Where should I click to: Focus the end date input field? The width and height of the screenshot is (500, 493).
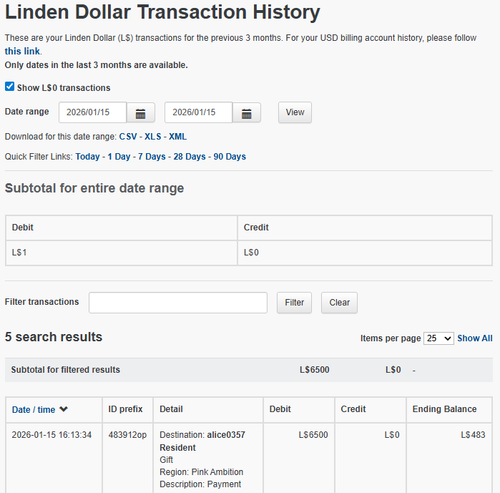point(198,112)
